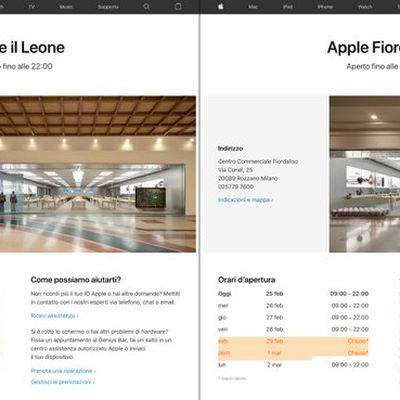Open the shopping bag icon
This screenshot has width=400, height=400.
click(178, 6)
